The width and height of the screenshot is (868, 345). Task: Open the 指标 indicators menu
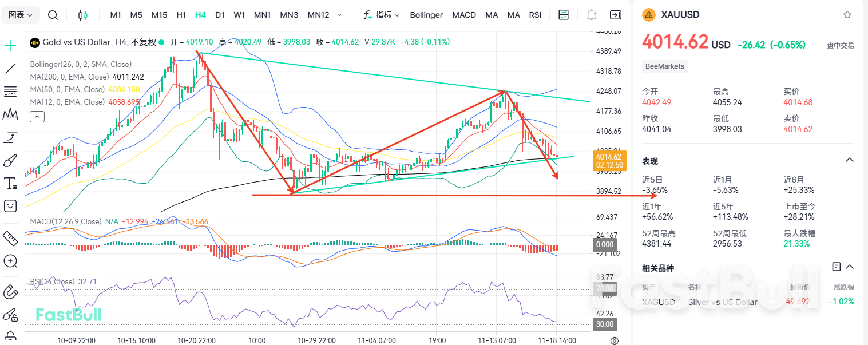point(385,15)
